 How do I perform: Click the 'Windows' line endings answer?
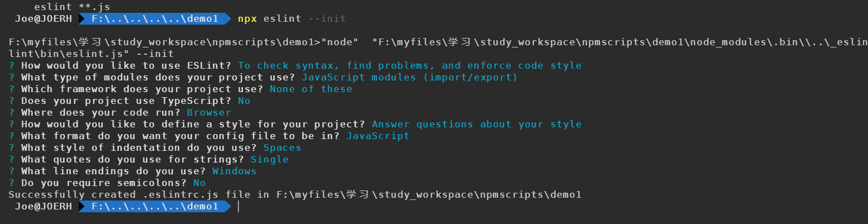tap(234, 171)
